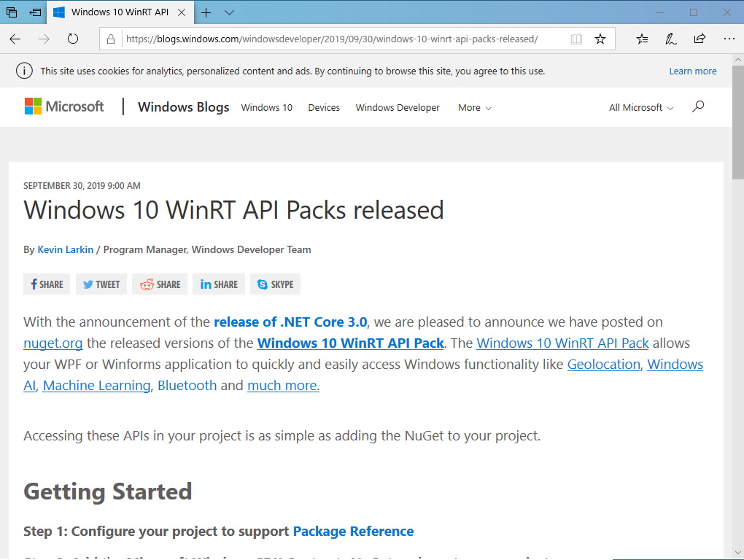Expand the More navigation dropdown
744x560 pixels.
point(474,107)
